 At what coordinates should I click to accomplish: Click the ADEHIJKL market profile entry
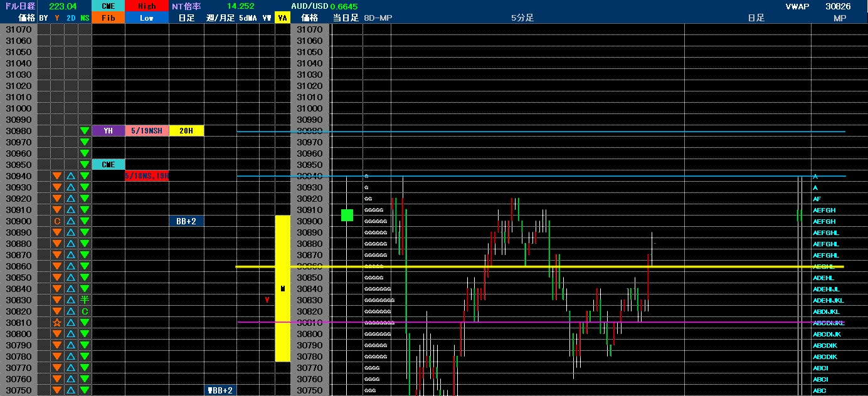coord(828,300)
